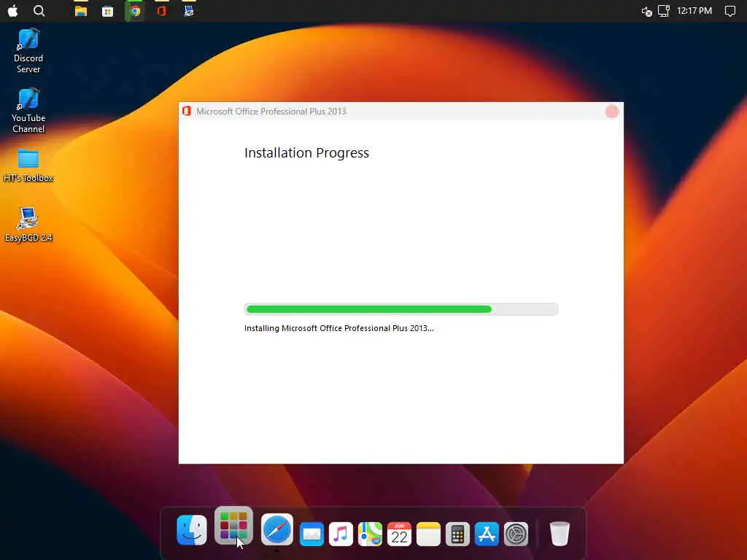The height and width of the screenshot is (560, 747).
Task: Close the Office installer window
Action: 612,112
